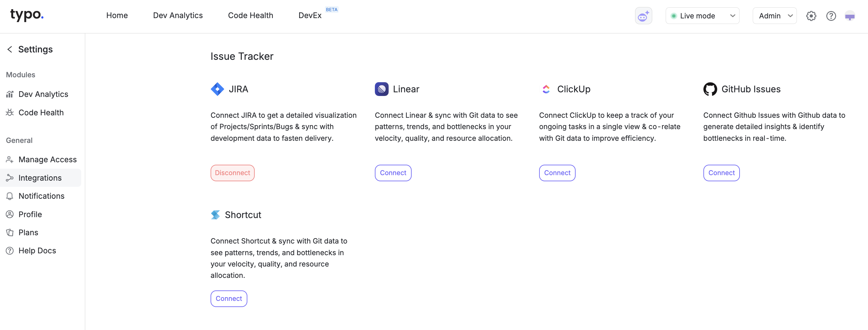Open the Admin role dropdown
The width and height of the screenshot is (868, 330).
coord(774,16)
